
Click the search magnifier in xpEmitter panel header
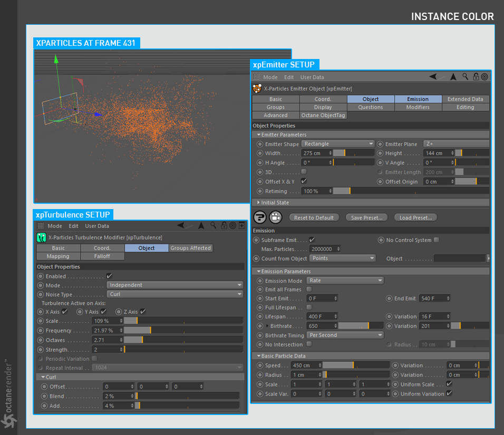click(x=466, y=77)
